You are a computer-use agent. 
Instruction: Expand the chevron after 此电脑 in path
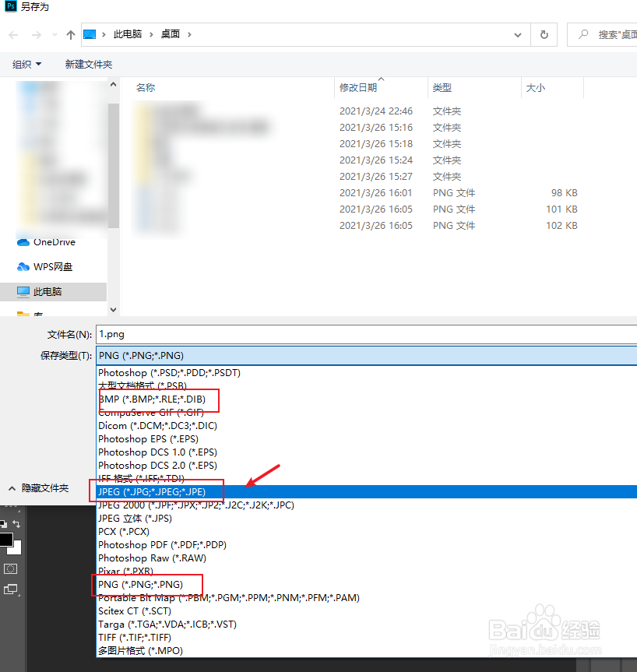coord(151,34)
